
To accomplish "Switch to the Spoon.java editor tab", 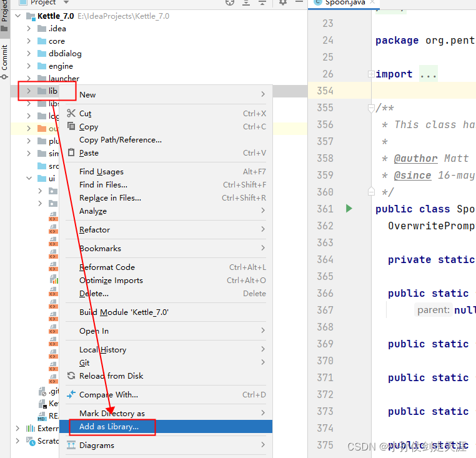I will pos(344,2).
